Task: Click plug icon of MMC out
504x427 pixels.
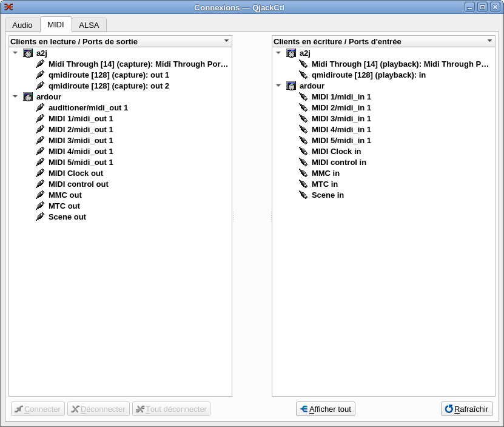Action: [x=40, y=195]
